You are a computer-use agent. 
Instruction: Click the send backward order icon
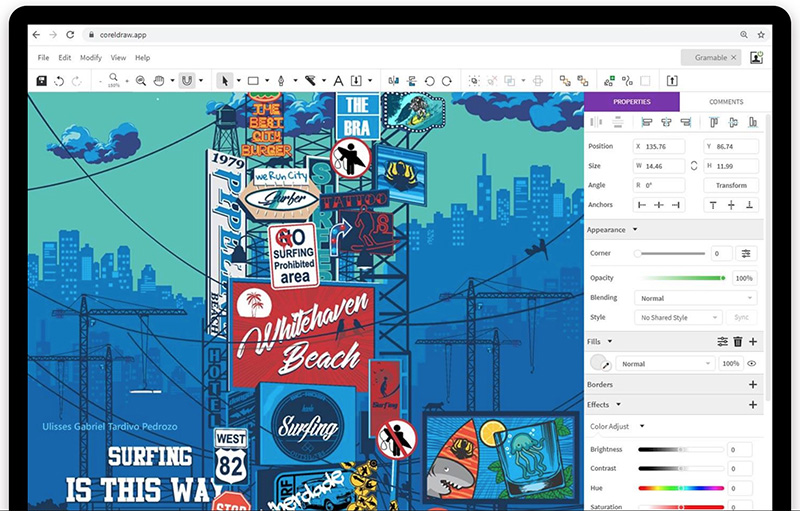click(583, 81)
